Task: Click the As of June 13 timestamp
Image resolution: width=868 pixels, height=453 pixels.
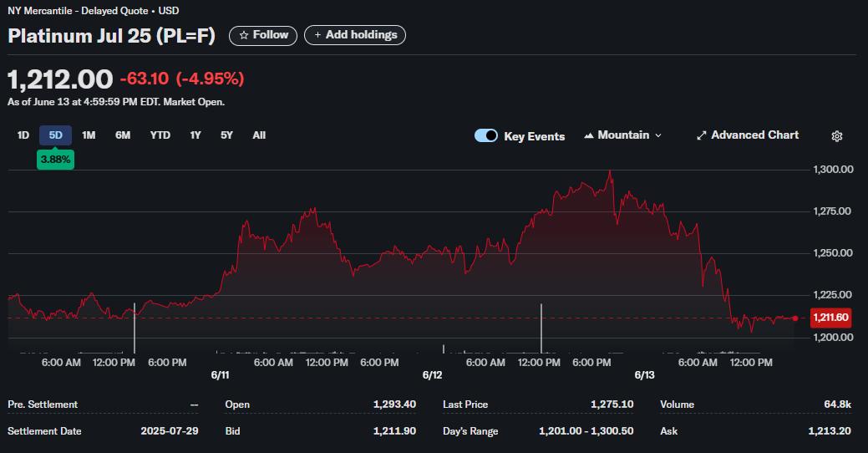Action: click(115, 102)
